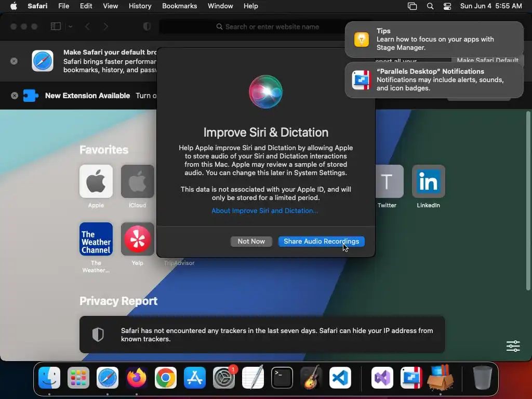The height and width of the screenshot is (399, 532).
Task: Click Make Safari Default button
Action: [487, 60]
